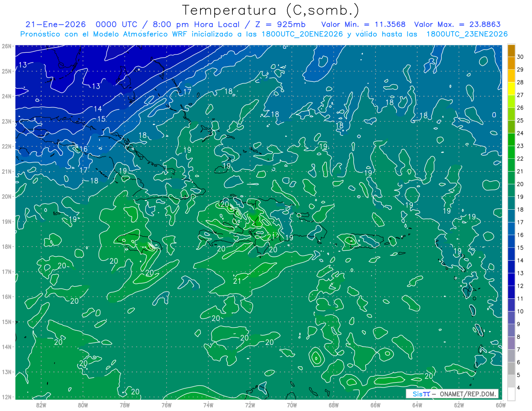This screenshot has height=411, width=532.
Task: Click yellow legend swatch between 27 and 28
Action: (x=511, y=89)
